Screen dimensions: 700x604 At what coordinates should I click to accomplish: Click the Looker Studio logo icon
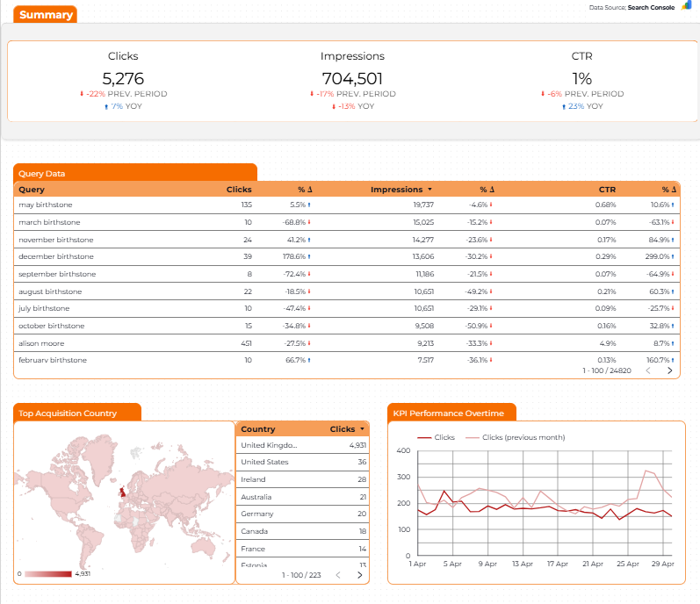click(x=687, y=6)
